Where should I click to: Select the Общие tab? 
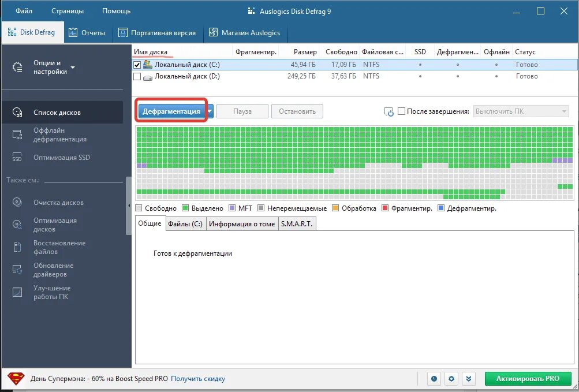click(150, 223)
